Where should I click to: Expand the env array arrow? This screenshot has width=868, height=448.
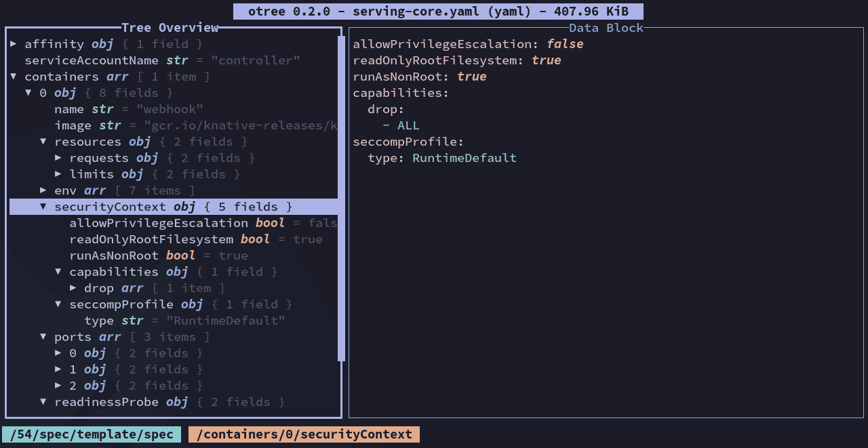(x=43, y=190)
